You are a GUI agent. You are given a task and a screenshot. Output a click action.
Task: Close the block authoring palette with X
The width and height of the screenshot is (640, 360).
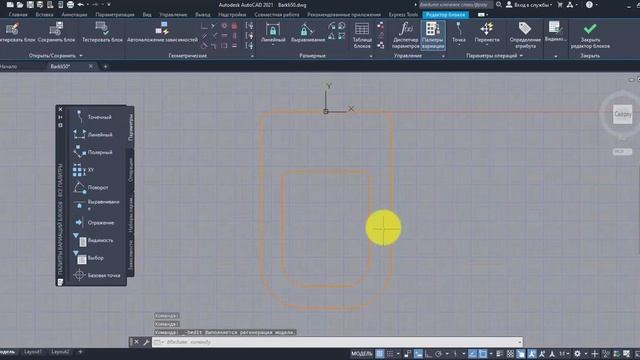[60, 109]
